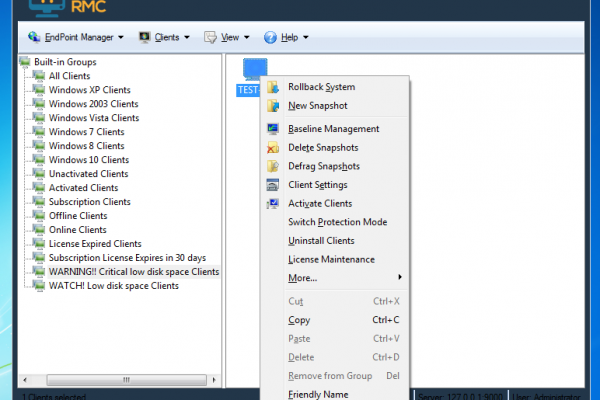The image size is (600, 400).
Task: Open the View toolbar dropdown
Action: [x=228, y=38]
